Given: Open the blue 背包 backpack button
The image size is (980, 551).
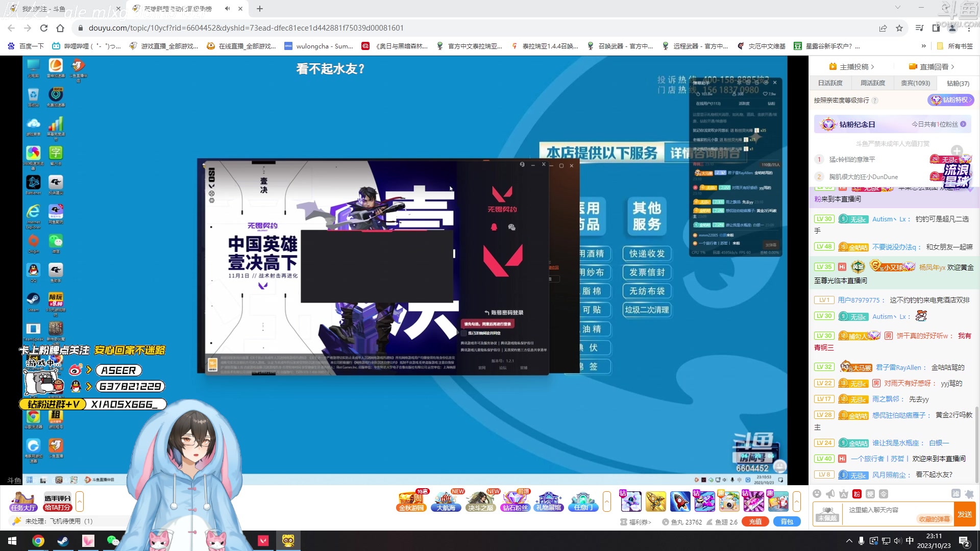Looking at the screenshot, I should pos(787,522).
